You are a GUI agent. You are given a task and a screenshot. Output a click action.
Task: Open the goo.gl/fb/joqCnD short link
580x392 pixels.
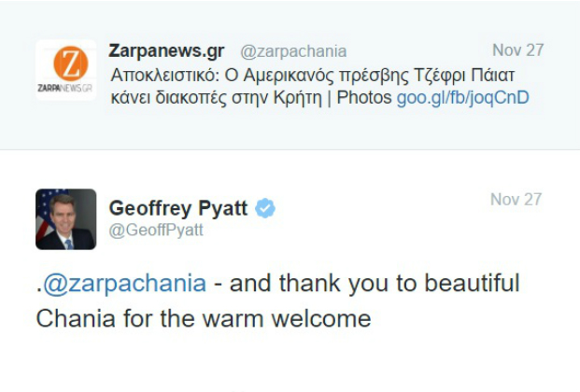[x=462, y=97]
